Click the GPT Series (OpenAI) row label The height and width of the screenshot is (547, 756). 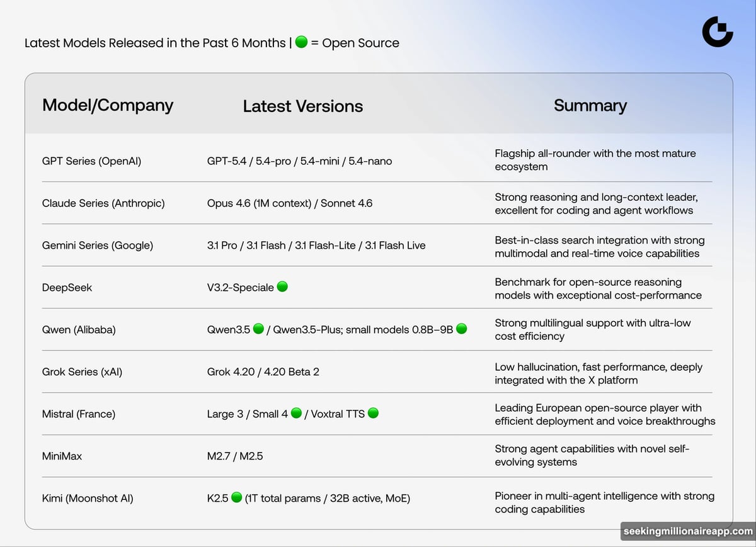point(91,161)
